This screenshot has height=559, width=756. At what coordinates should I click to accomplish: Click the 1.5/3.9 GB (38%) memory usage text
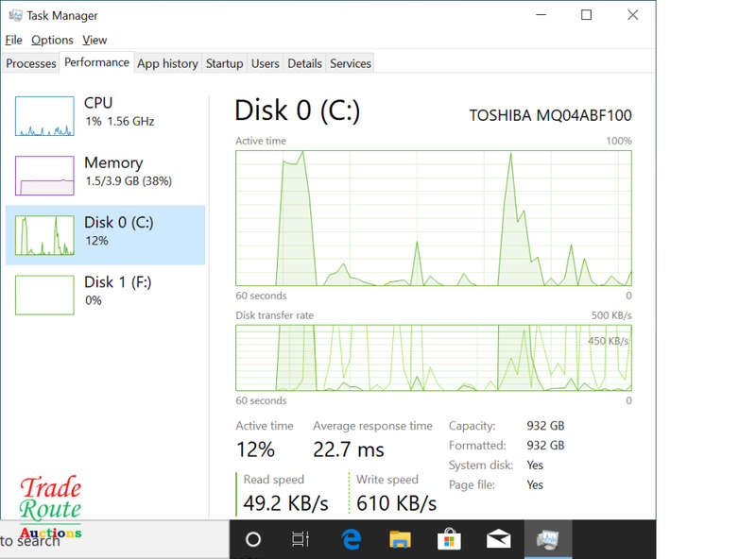click(x=129, y=181)
